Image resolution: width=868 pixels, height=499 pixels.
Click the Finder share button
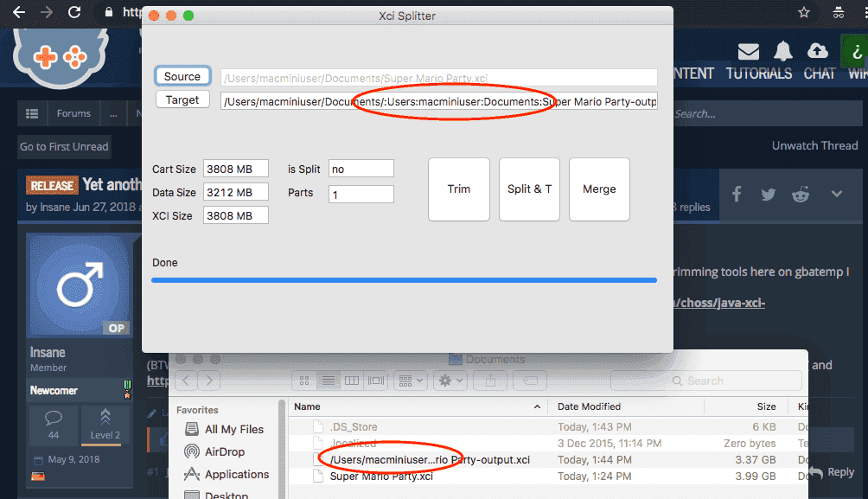click(x=490, y=381)
